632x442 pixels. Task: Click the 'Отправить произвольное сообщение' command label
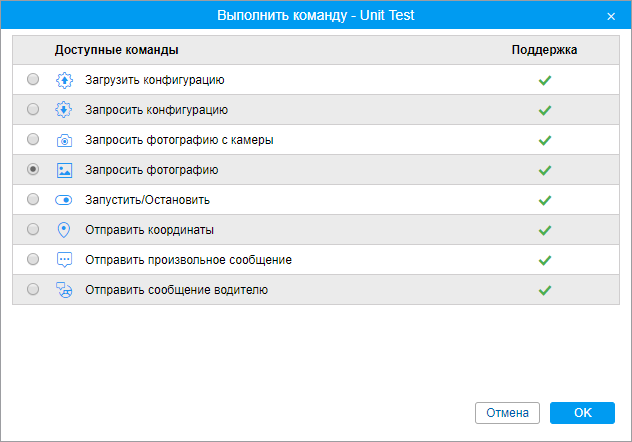(188, 260)
